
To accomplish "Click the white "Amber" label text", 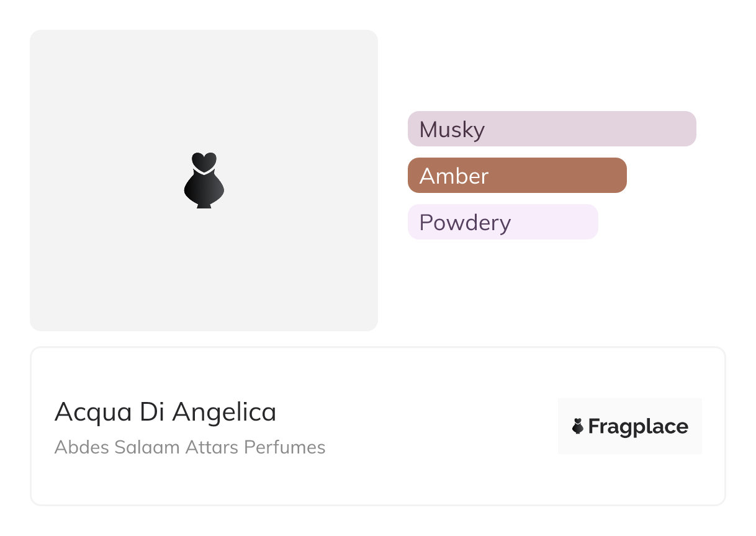I will click(454, 176).
